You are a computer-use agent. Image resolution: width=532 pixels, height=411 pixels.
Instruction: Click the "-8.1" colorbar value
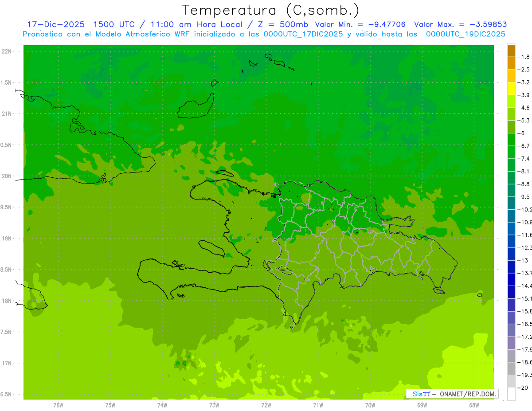pos(524,171)
